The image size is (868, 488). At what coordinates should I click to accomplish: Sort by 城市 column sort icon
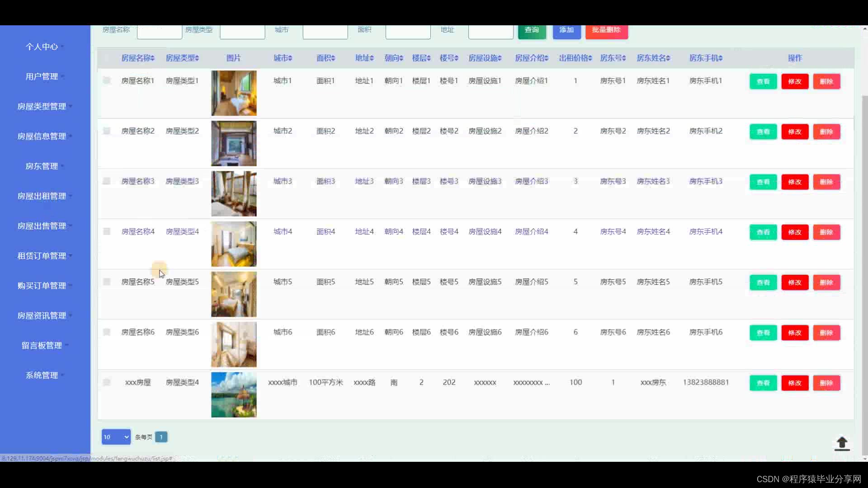tap(290, 58)
